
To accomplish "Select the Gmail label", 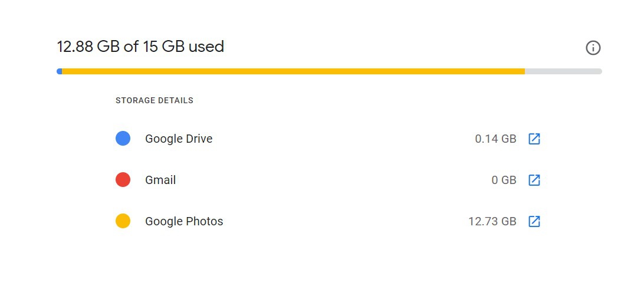I will (160, 180).
